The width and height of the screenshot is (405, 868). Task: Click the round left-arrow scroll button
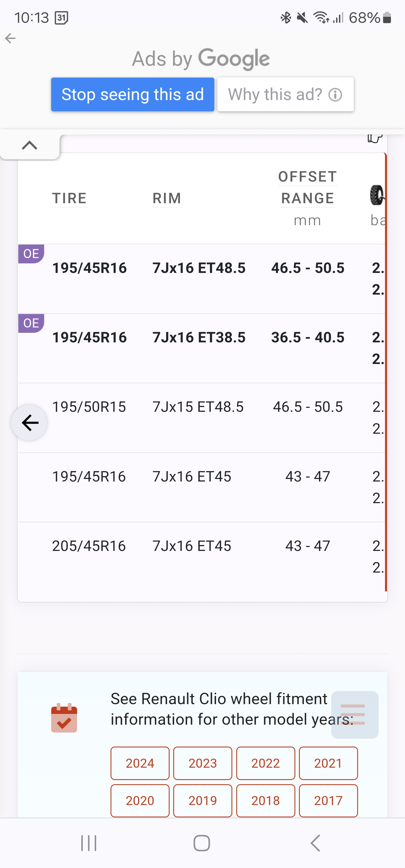pyautogui.click(x=30, y=422)
